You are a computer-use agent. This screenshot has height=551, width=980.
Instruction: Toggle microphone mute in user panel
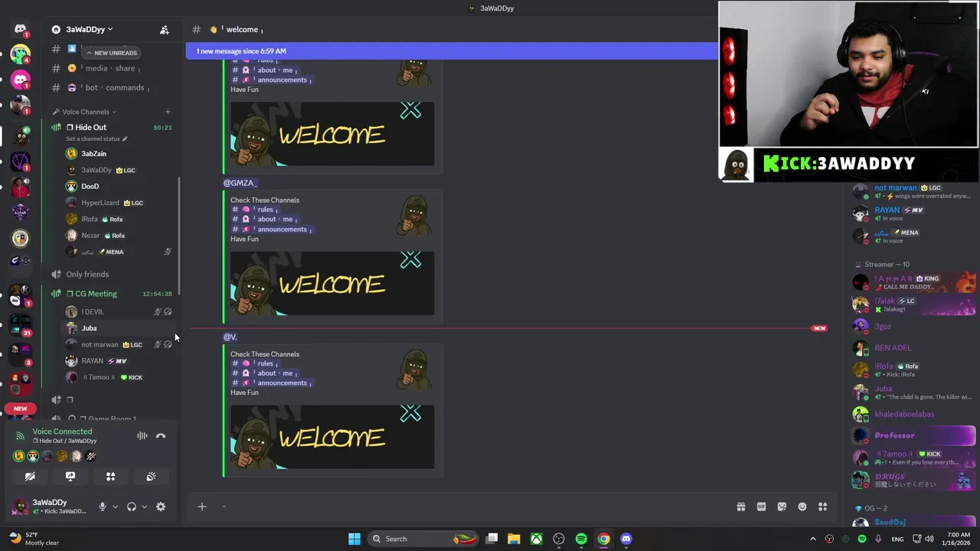102,507
